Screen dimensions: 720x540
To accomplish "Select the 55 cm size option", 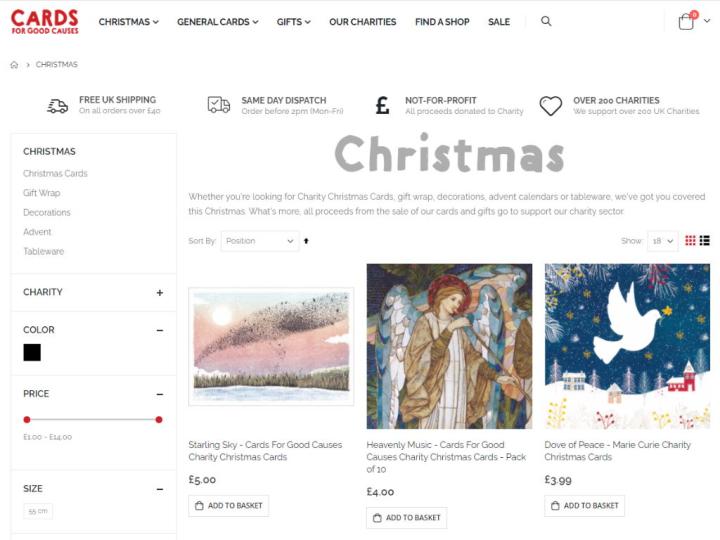I will click(38, 511).
